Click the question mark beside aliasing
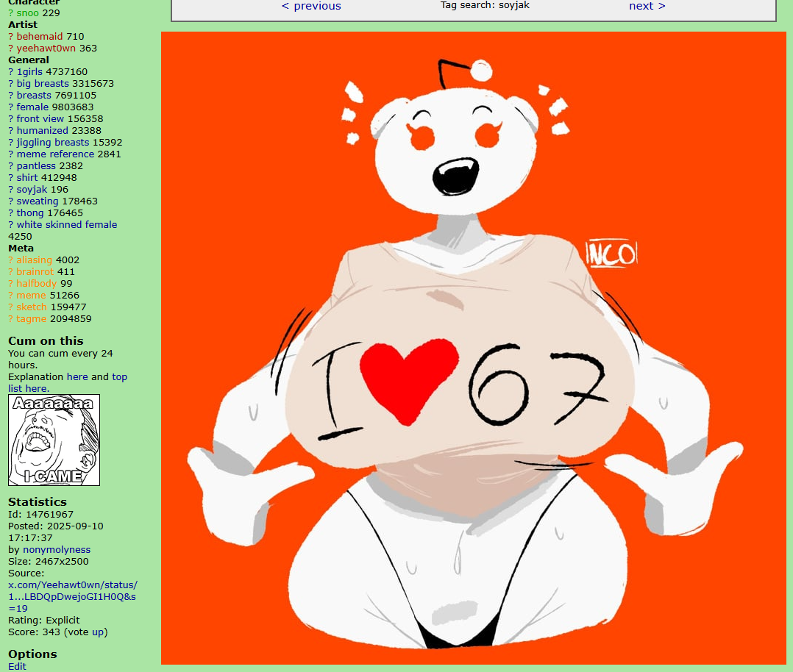 [11, 260]
